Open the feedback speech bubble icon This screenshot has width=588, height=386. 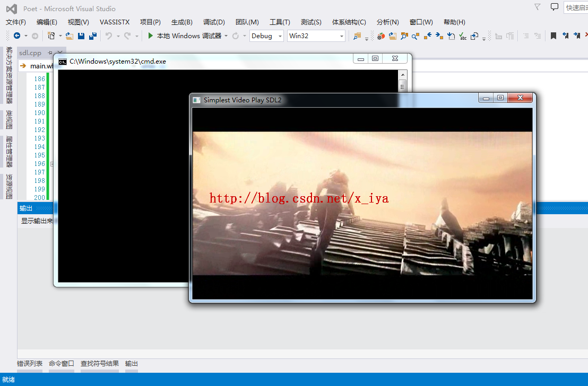[554, 7]
